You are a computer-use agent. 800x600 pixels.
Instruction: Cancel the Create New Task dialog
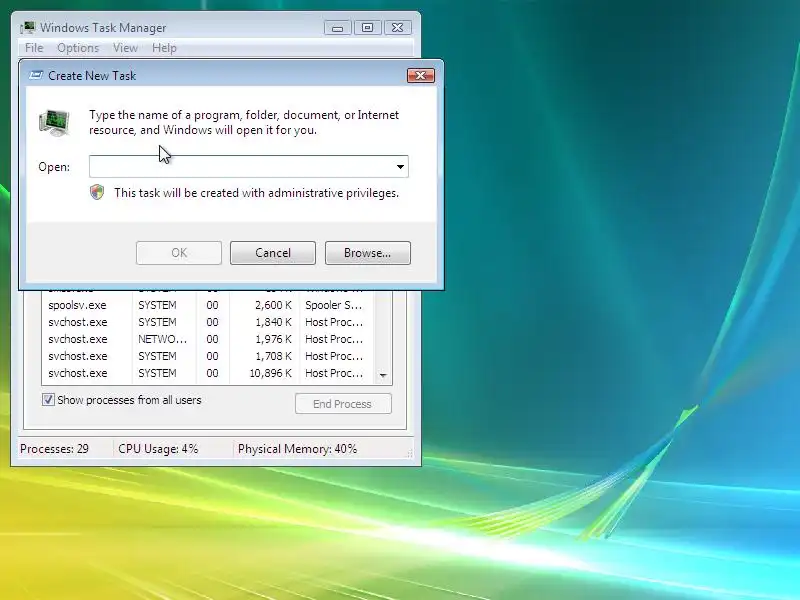[x=273, y=253]
